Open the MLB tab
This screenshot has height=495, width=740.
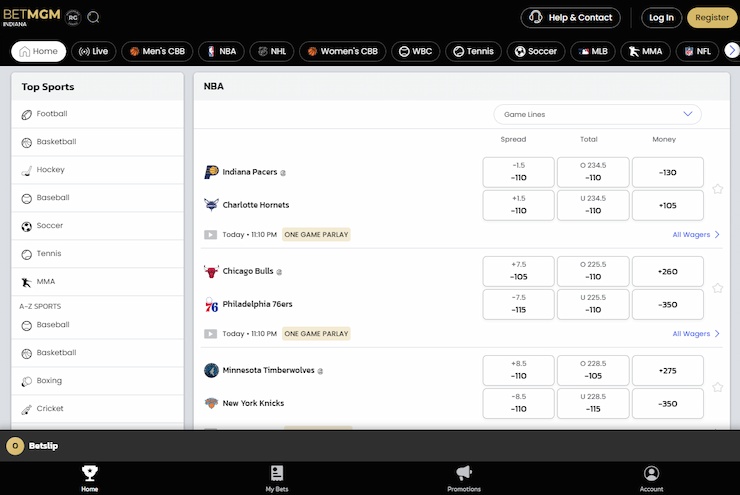click(x=593, y=51)
